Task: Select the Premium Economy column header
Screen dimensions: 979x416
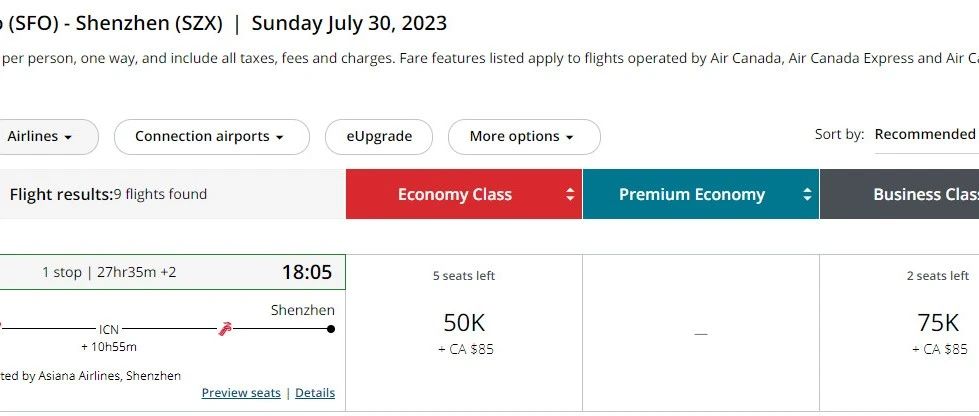Action: click(701, 194)
